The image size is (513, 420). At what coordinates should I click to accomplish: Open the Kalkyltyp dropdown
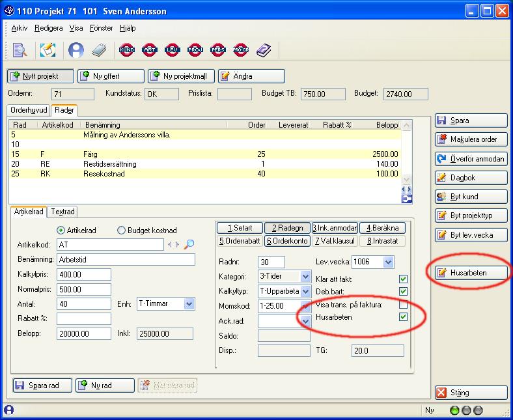(305, 291)
